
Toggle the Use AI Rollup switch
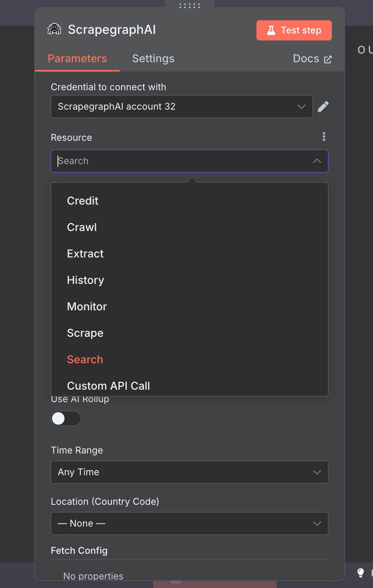[x=66, y=418]
